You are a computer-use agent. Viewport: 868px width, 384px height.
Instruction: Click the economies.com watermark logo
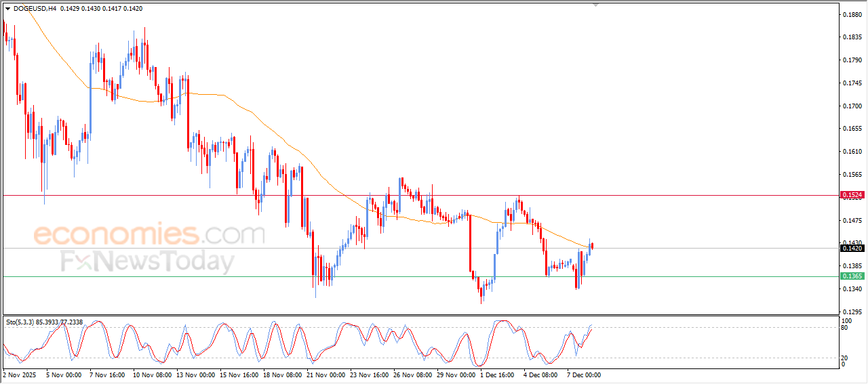click(149, 234)
